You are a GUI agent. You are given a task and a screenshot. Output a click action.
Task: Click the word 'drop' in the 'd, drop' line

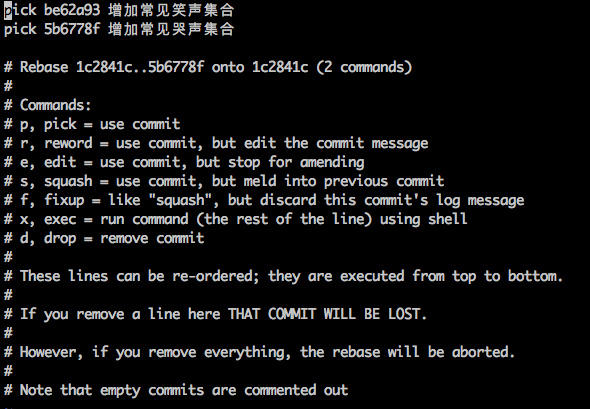[x=60, y=239]
